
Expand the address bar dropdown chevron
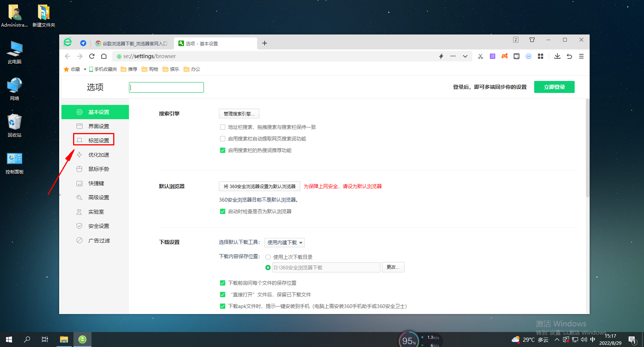click(465, 56)
